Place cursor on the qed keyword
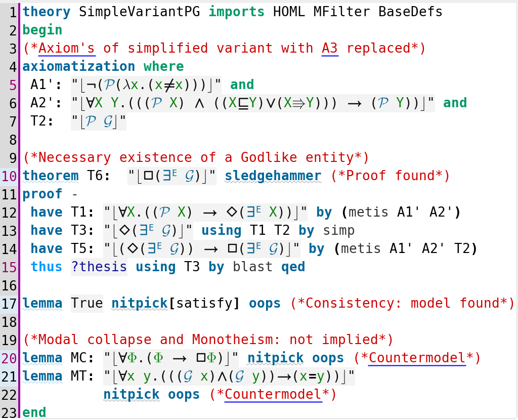The width and height of the screenshot is (518, 420). click(x=293, y=267)
